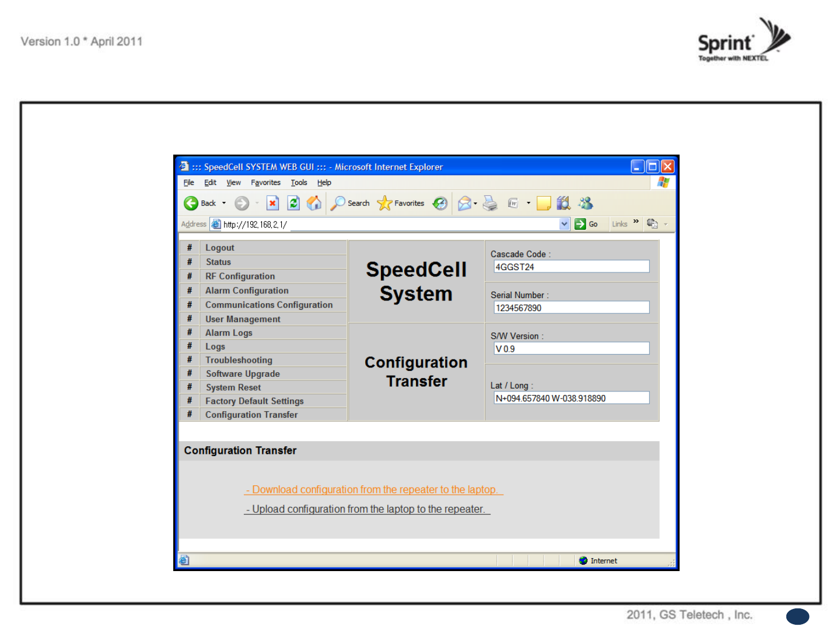Click the Cascade Code field
Screen dimensions: 840x630
click(x=571, y=267)
